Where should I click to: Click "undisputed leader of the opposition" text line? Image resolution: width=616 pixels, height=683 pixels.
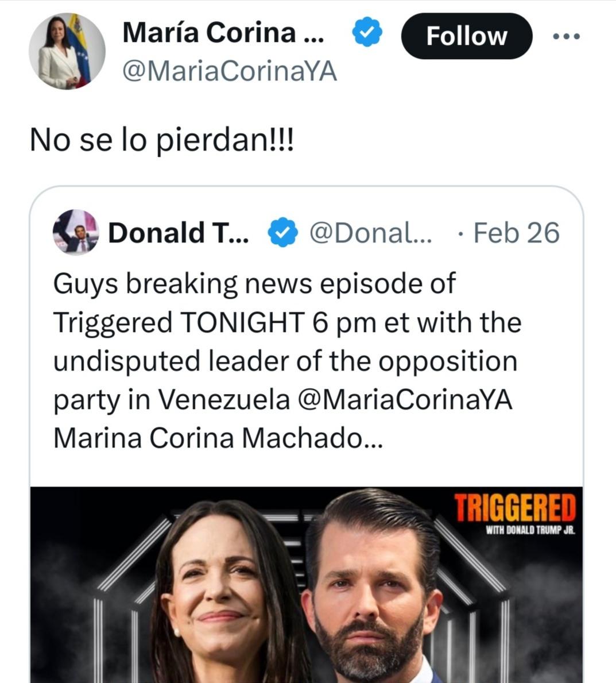pyautogui.click(x=285, y=361)
